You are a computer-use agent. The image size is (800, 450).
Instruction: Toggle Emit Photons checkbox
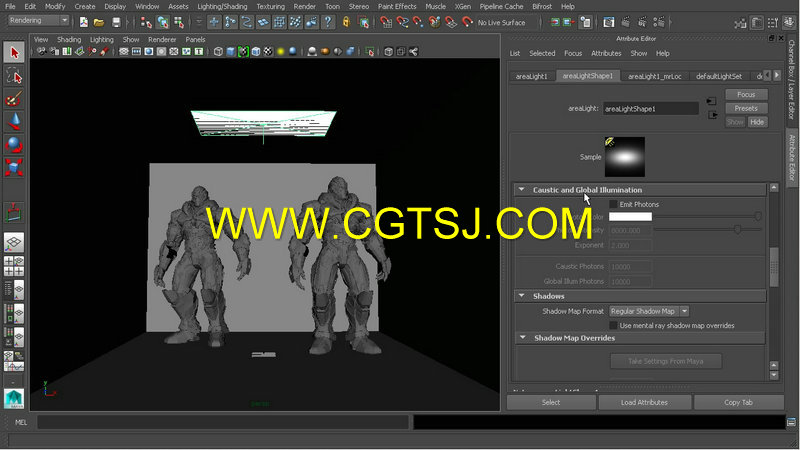[613, 204]
